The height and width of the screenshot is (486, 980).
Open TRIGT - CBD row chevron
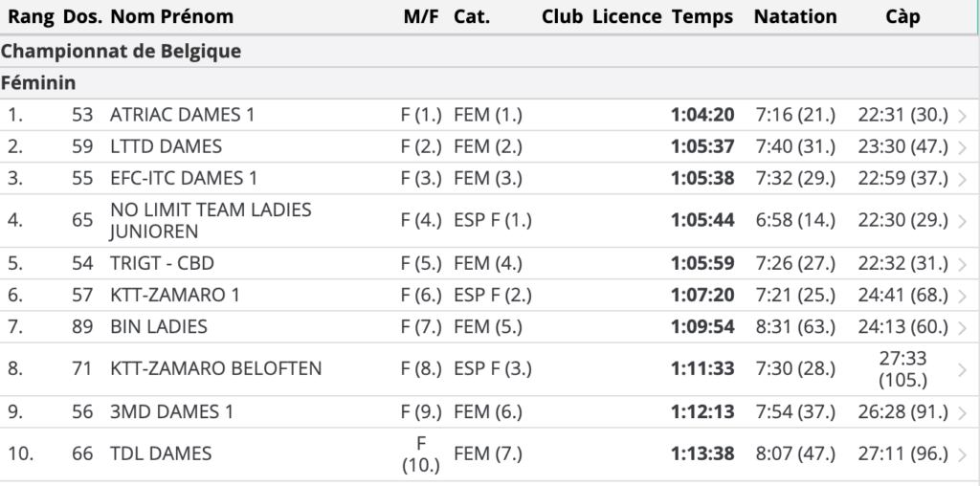963,264
